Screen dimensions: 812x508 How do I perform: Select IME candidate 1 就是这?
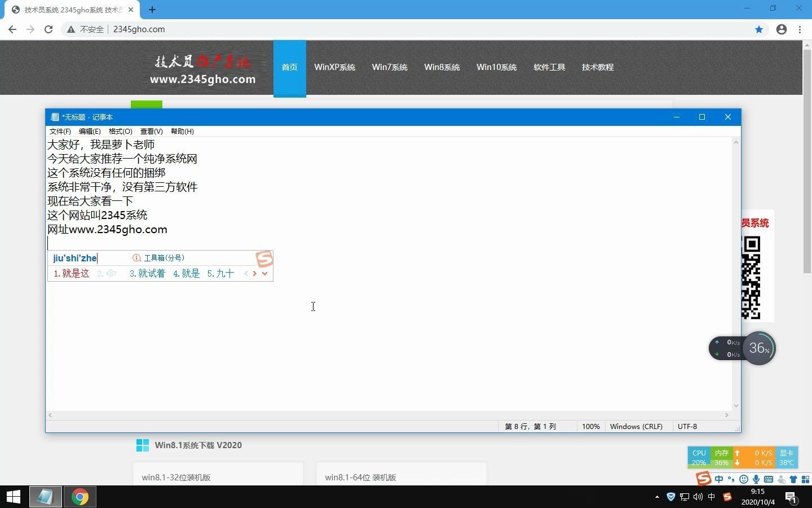pyautogui.click(x=72, y=273)
